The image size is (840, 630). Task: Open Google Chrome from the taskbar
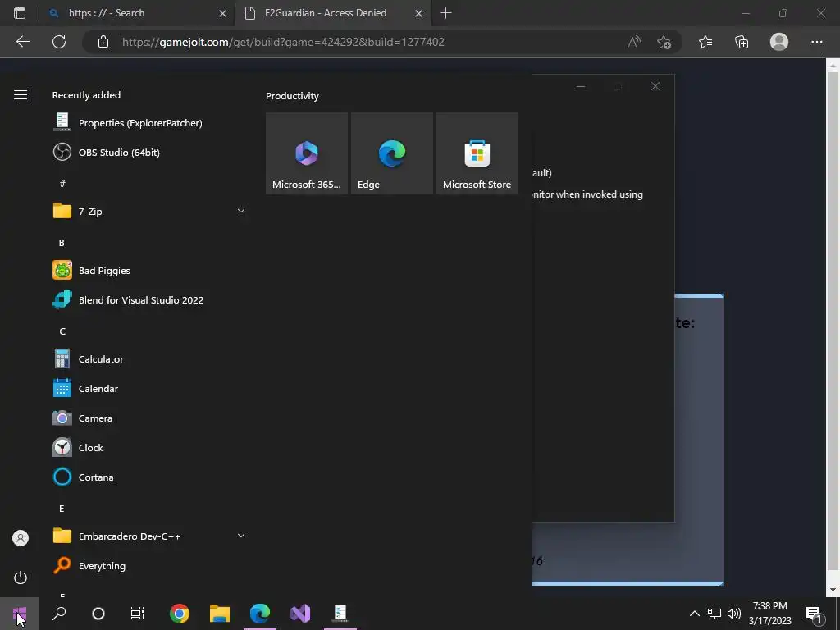pyautogui.click(x=180, y=614)
